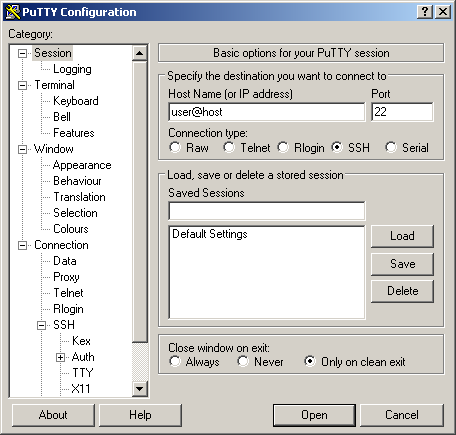
Task: Open the TTY category
Action: (x=82, y=373)
